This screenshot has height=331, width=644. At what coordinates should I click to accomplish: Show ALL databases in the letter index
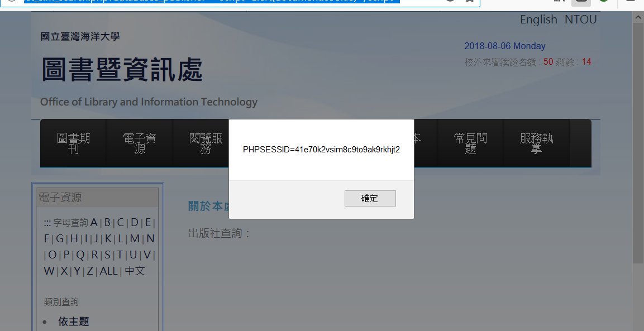pyautogui.click(x=108, y=271)
